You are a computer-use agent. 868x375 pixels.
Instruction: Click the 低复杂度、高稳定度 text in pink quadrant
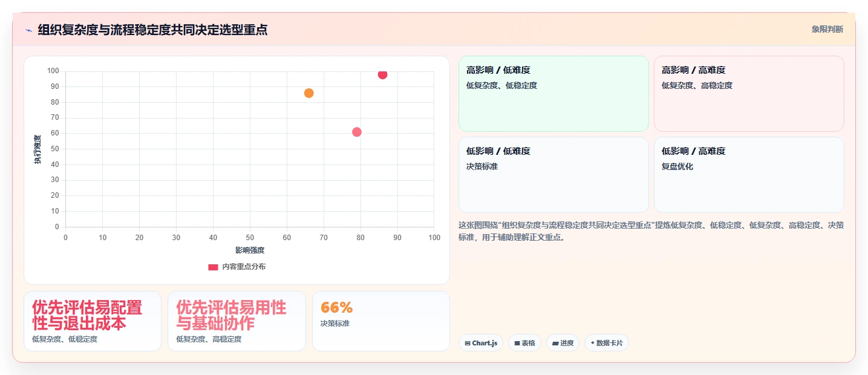tap(697, 85)
